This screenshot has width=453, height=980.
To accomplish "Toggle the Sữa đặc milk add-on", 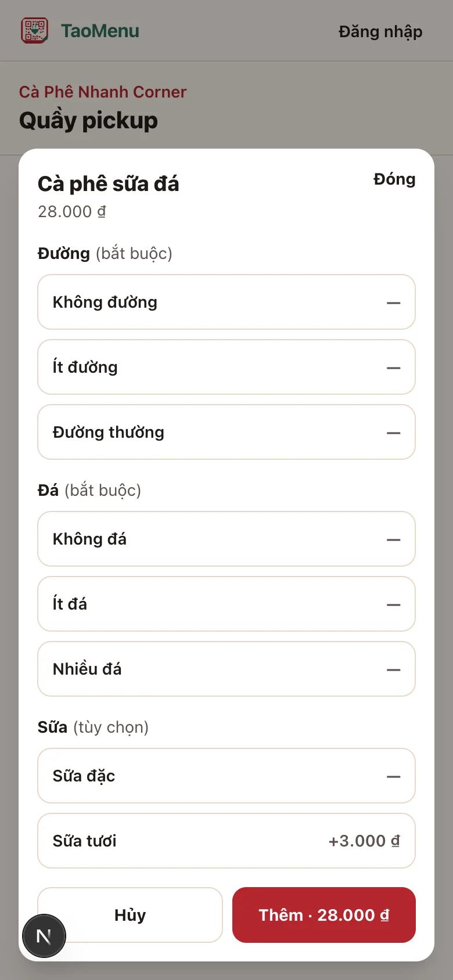I will pyautogui.click(x=227, y=776).
